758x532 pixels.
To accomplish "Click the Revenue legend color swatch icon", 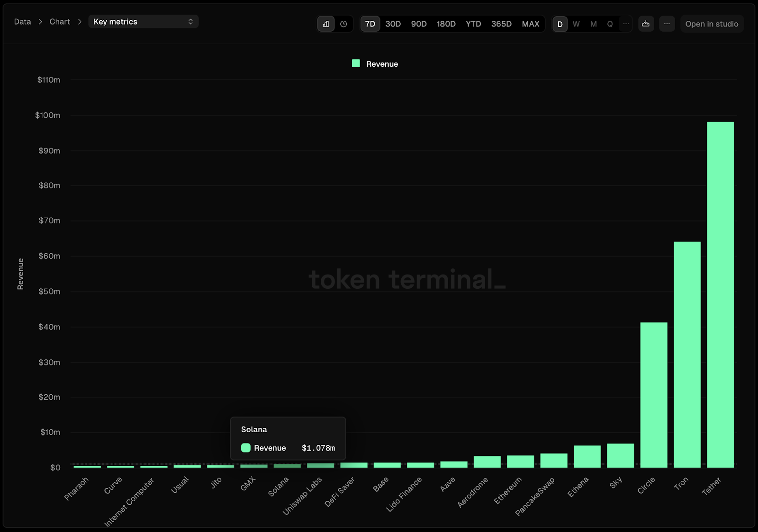I will point(356,63).
